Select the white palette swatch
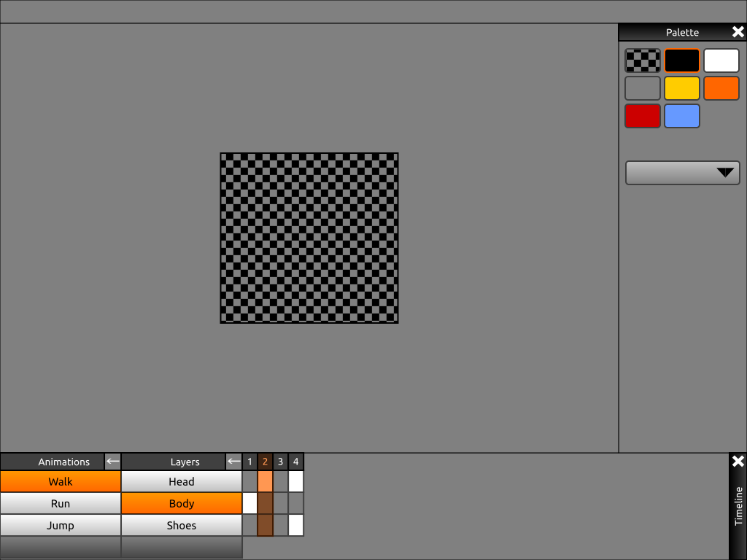Image resolution: width=747 pixels, height=560 pixels. tap(721, 61)
